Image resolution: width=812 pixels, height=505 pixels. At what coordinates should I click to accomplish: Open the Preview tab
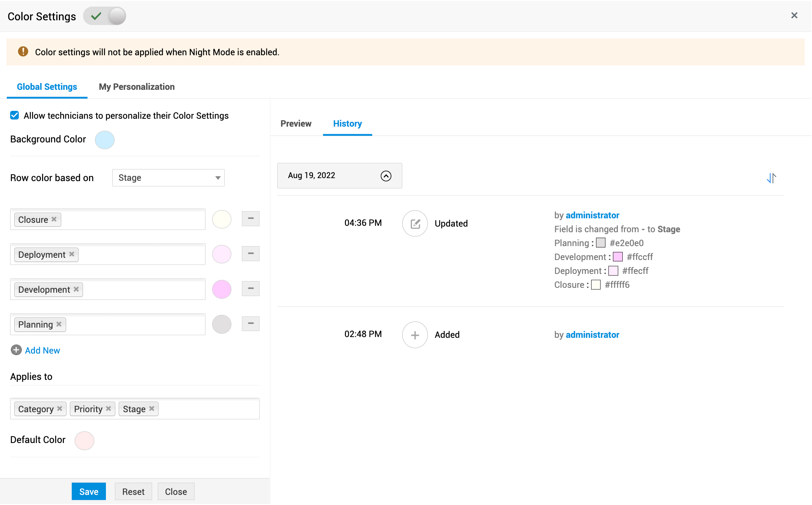[x=296, y=124]
